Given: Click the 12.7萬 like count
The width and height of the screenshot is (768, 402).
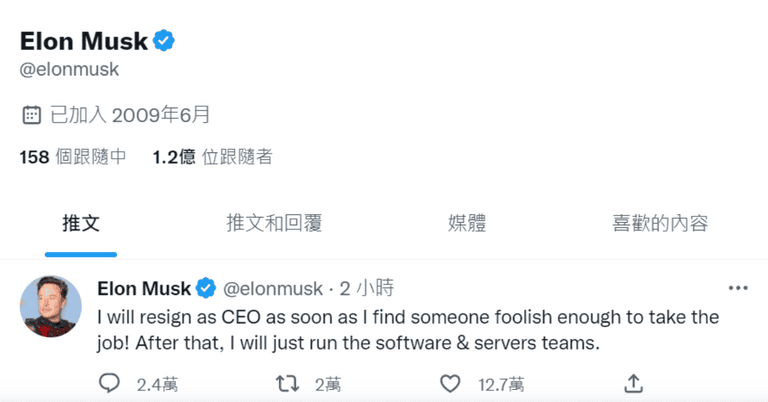Looking at the screenshot, I should click(x=503, y=383).
